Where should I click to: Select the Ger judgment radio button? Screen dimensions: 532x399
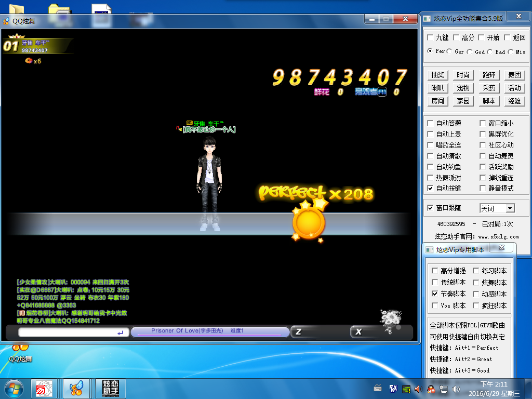coord(449,51)
